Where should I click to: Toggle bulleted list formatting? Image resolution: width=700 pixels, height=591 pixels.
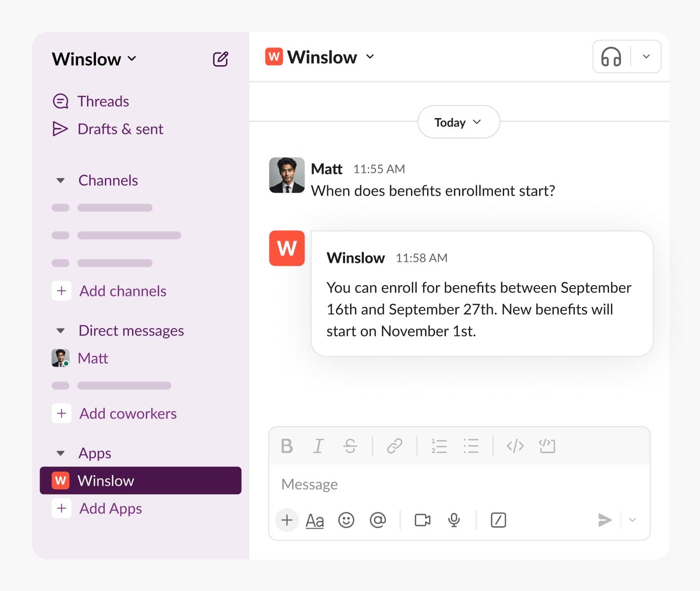coord(471,446)
